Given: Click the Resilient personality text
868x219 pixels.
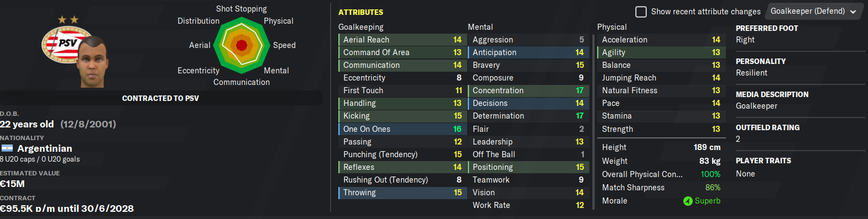Looking at the screenshot, I should point(751,73).
